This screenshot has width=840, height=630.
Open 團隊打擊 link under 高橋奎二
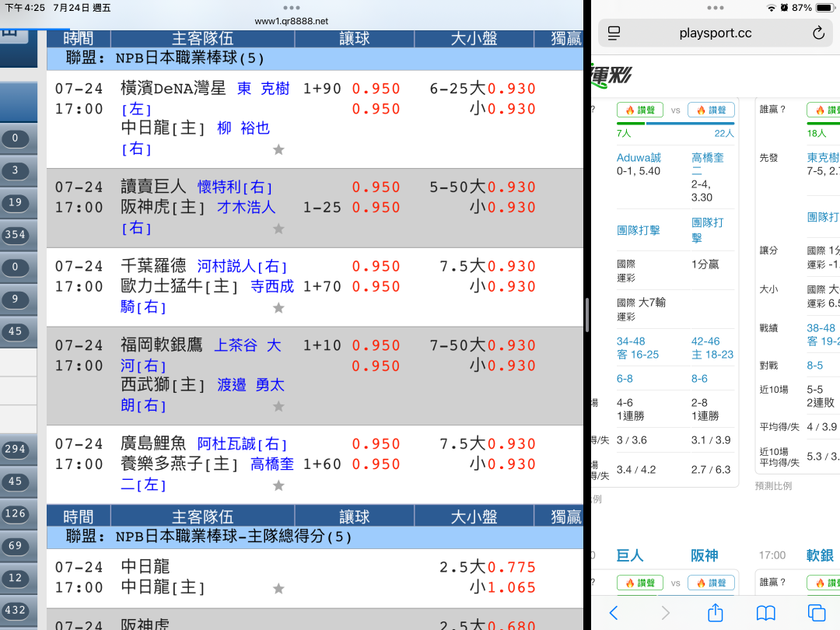click(707, 229)
